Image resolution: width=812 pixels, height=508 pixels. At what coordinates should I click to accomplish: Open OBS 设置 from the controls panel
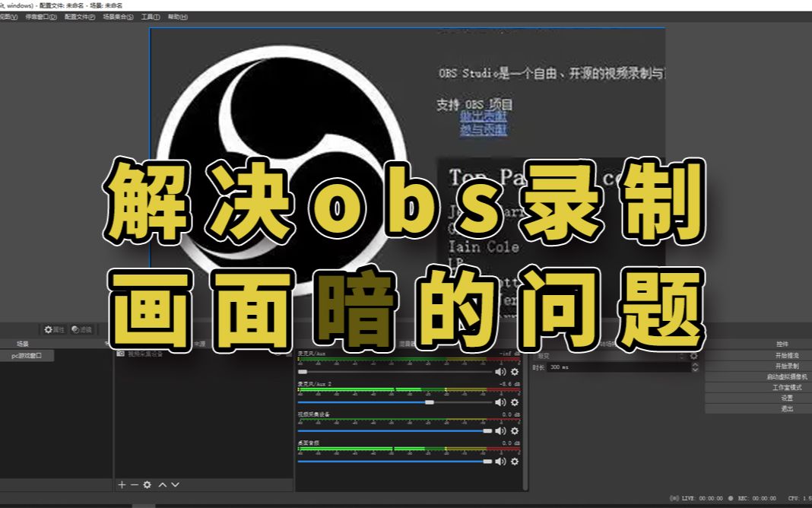click(x=787, y=397)
